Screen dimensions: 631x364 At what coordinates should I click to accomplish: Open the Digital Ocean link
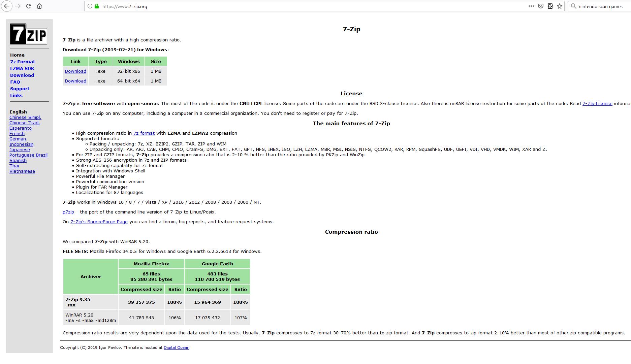coord(177,348)
